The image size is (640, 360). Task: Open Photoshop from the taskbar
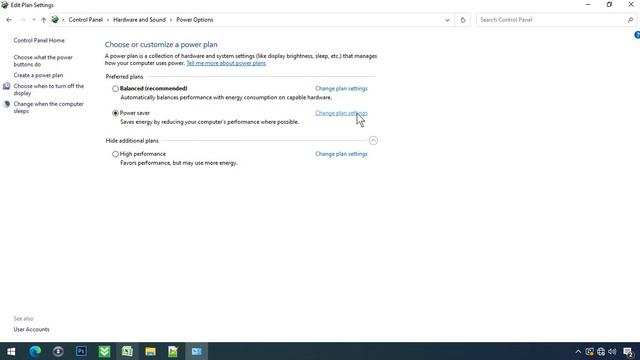81,351
